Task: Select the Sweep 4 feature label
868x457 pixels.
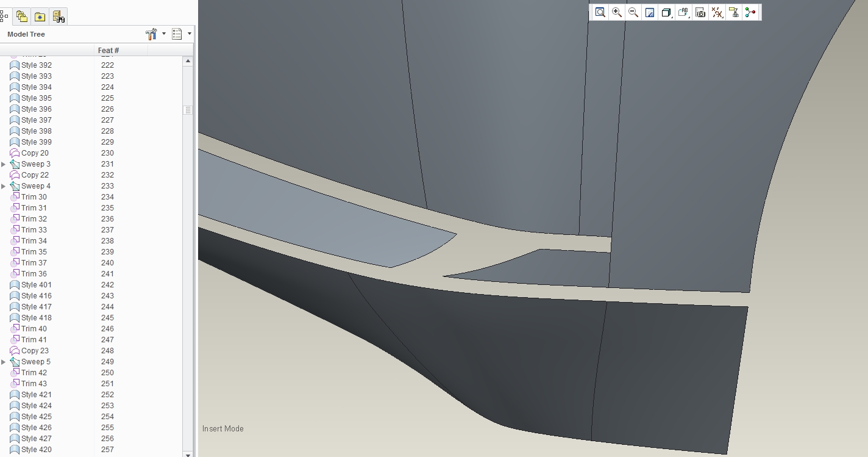Action: point(36,186)
